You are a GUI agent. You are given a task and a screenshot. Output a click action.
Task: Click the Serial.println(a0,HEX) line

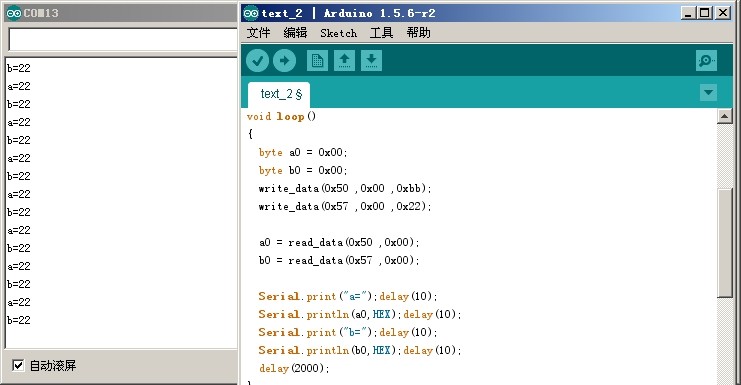360,314
